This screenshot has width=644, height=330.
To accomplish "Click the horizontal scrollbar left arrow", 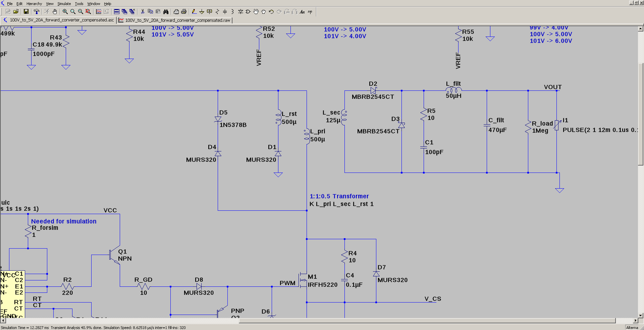I will pyautogui.click(x=3, y=321).
